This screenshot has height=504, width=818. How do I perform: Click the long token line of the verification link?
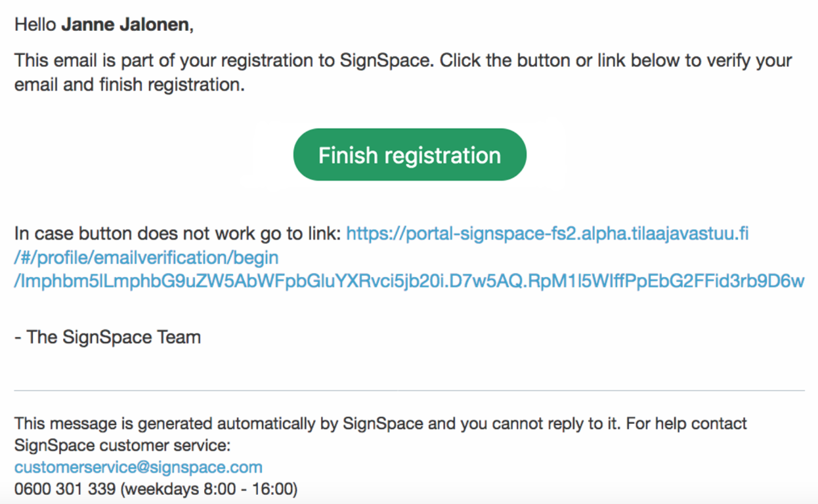pos(409,282)
